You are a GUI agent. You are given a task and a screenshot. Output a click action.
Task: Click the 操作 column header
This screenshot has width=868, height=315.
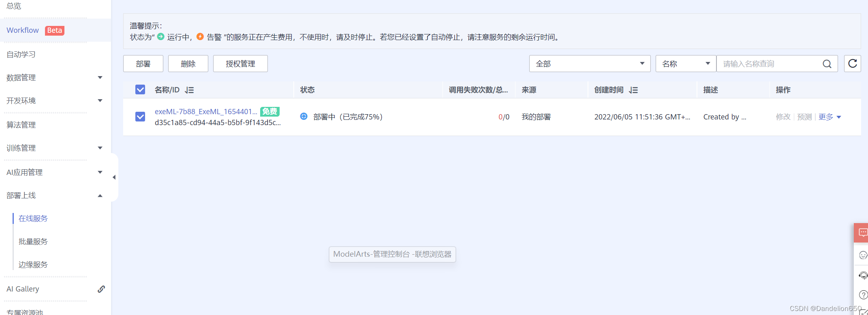point(783,90)
